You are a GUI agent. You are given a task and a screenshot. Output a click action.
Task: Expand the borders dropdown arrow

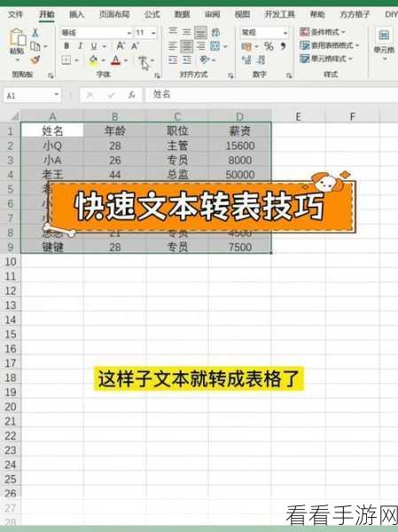tap(76, 60)
